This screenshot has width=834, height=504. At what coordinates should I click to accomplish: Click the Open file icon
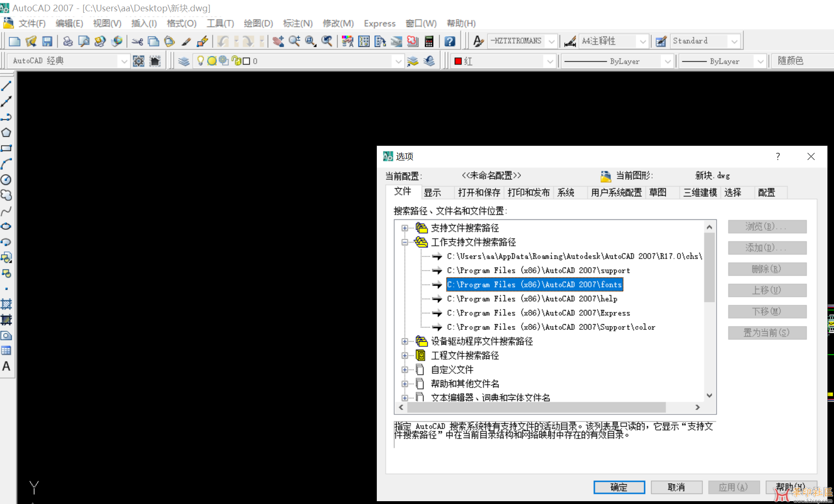coord(31,42)
